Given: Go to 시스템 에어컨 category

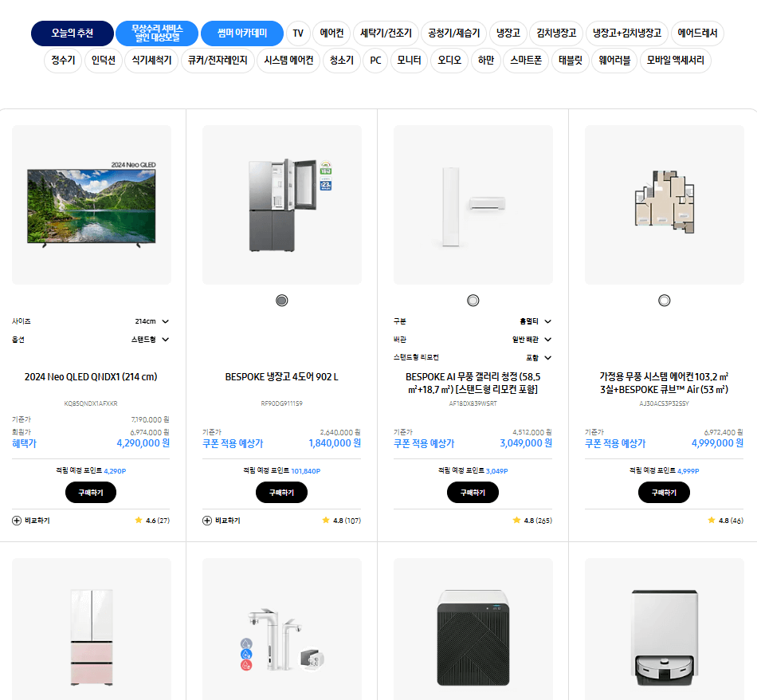Looking at the screenshot, I should tap(288, 61).
